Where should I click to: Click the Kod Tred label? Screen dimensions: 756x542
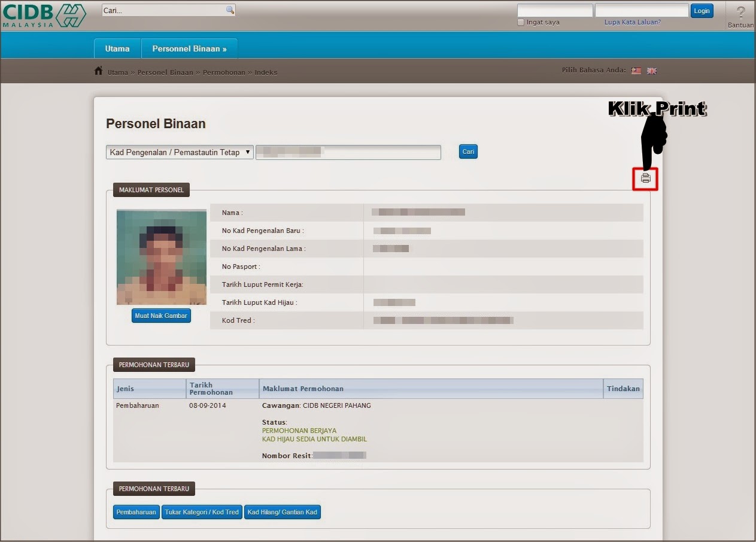(x=238, y=320)
